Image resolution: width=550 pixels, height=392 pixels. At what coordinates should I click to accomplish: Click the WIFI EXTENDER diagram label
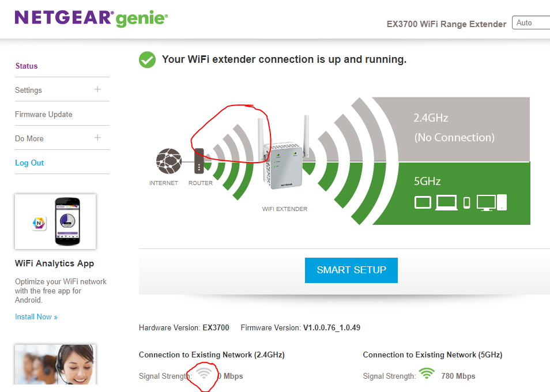click(284, 209)
